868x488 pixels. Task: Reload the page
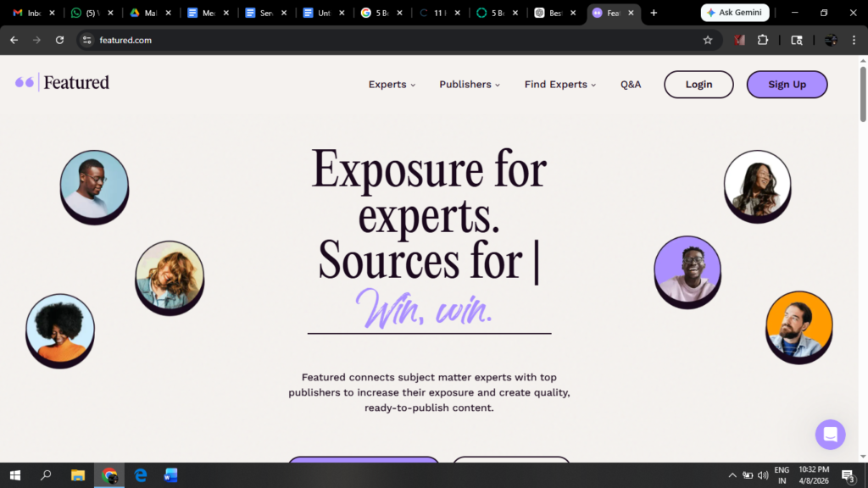tap(59, 40)
